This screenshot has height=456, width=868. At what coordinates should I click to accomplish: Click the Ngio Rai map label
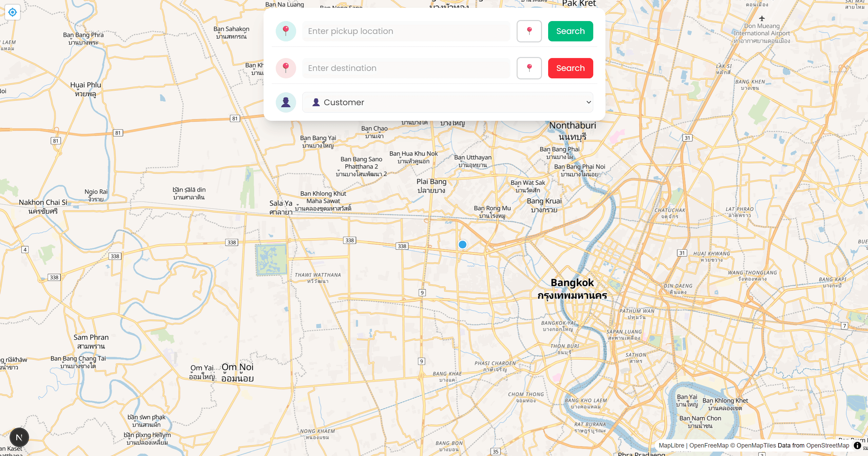click(96, 195)
